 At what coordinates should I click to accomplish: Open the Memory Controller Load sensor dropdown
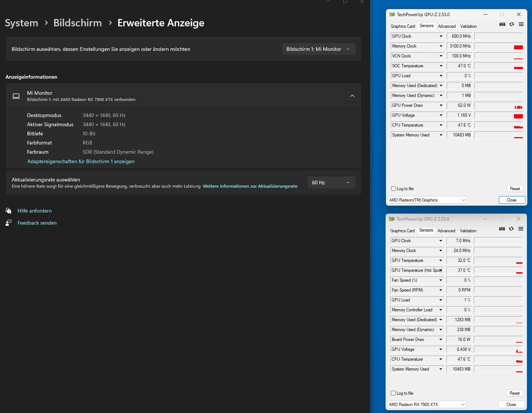(441, 310)
